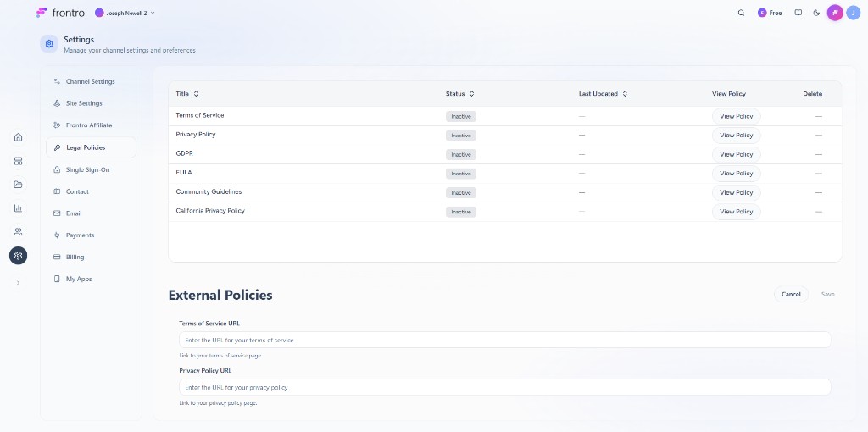
Task: Click the Channel Settings sliders icon
Action: point(57,81)
